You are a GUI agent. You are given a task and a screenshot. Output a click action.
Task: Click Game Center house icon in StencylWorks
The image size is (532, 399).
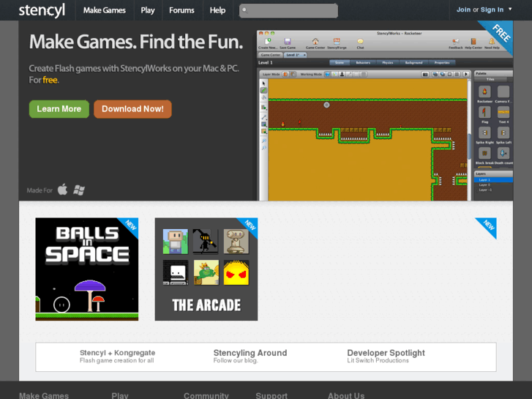[315, 43]
